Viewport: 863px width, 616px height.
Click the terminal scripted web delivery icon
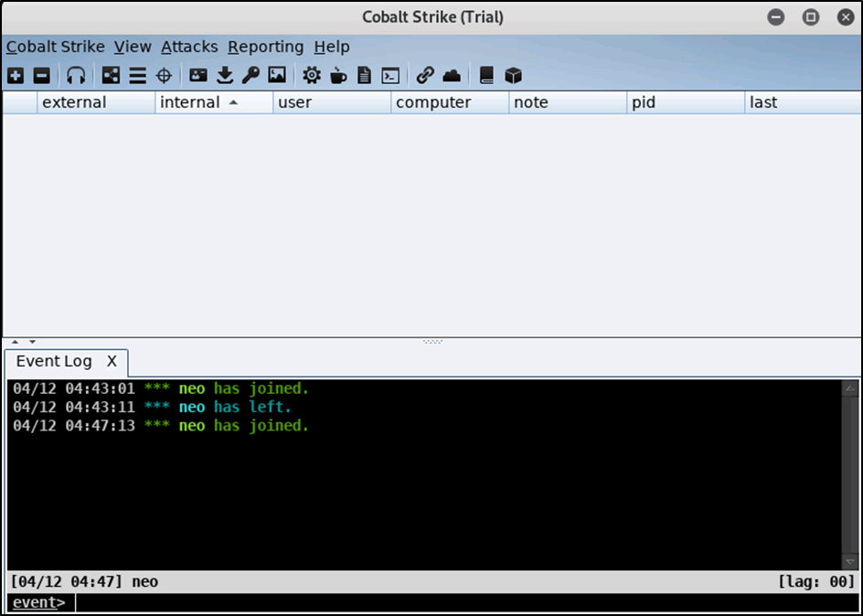(x=390, y=75)
